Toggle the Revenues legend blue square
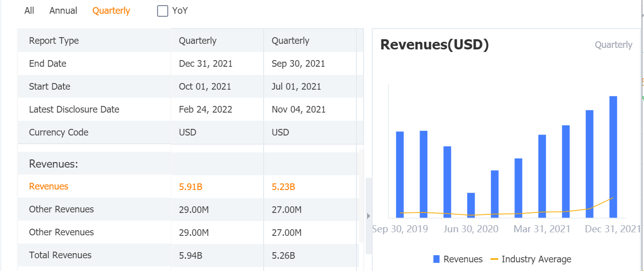Screen dimensions: 644x271 [x=436, y=259]
